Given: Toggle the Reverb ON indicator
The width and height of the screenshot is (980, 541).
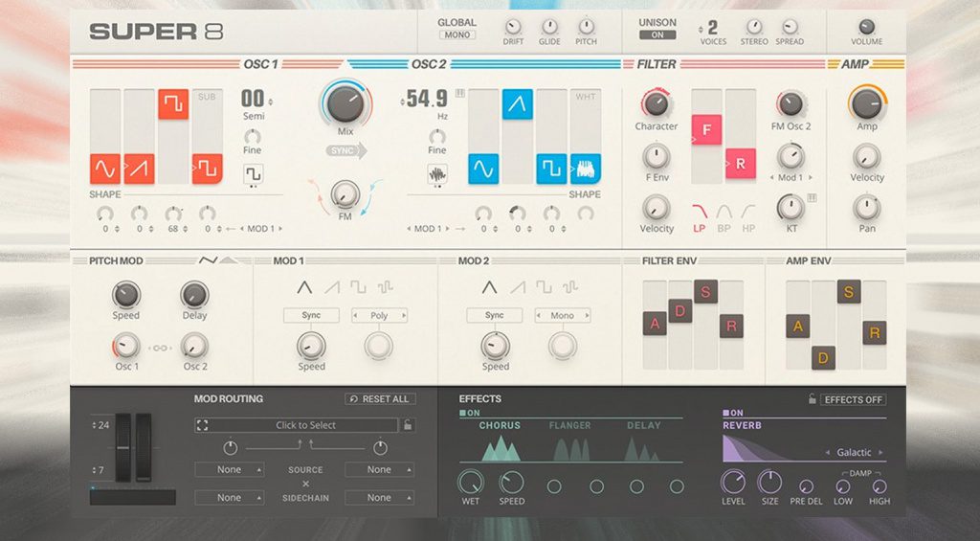Looking at the screenshot, I should (x=733, y=413).
